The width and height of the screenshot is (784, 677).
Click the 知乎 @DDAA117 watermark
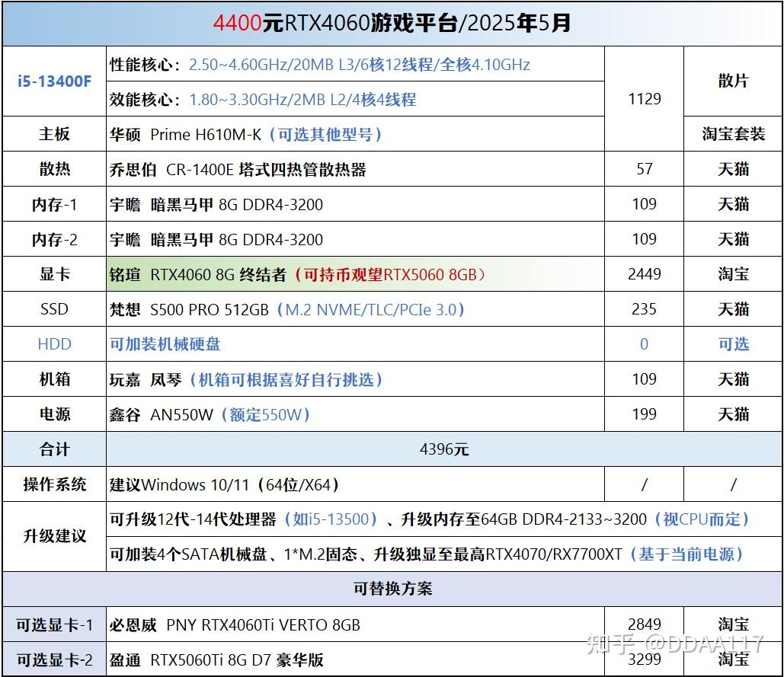point(676,644)
